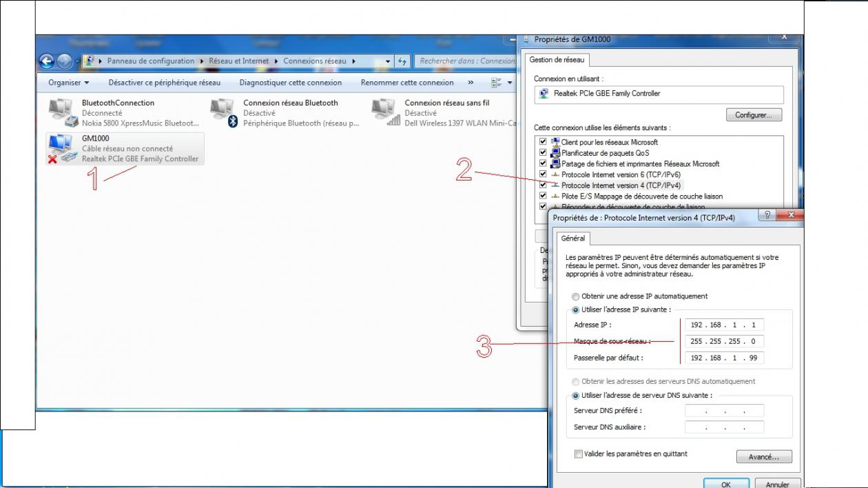Viewport: 868px width, 488px height.
Task: Click the Propriétés de GM1000 title bar icon
Action: click(x=527, y=39)
